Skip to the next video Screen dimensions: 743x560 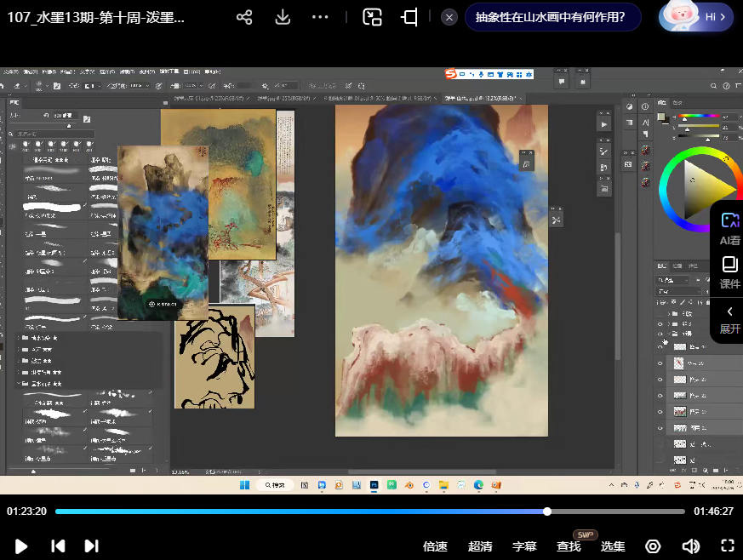[x=92, y=546]
